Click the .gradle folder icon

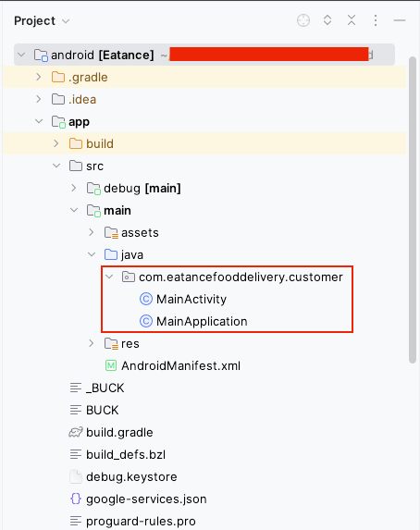[58, 77]
